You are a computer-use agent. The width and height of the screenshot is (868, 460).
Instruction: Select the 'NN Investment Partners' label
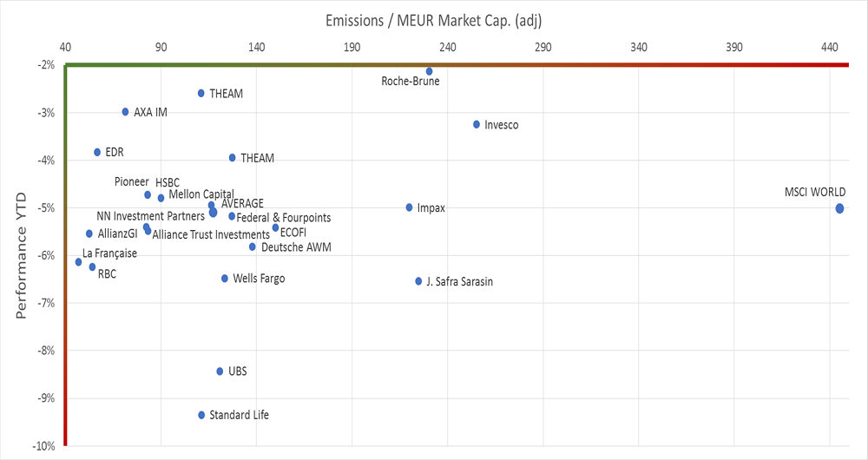click(150, 216)
